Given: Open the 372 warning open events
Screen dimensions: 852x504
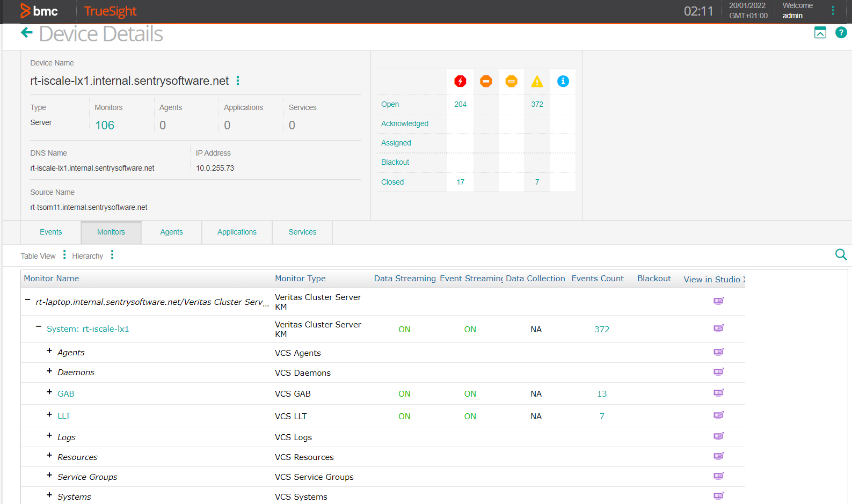Looking at the screenshot, I should point(537,104).
